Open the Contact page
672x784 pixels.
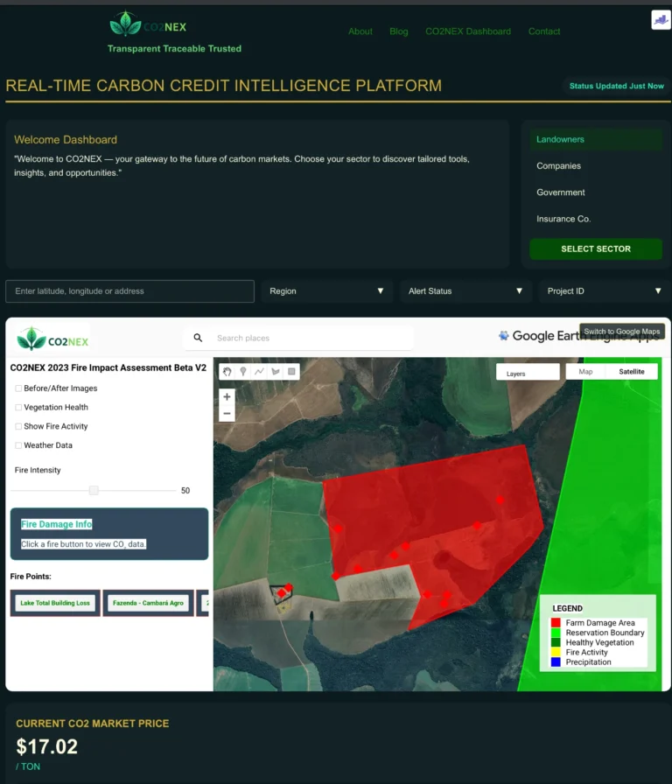tap(544, 31)
